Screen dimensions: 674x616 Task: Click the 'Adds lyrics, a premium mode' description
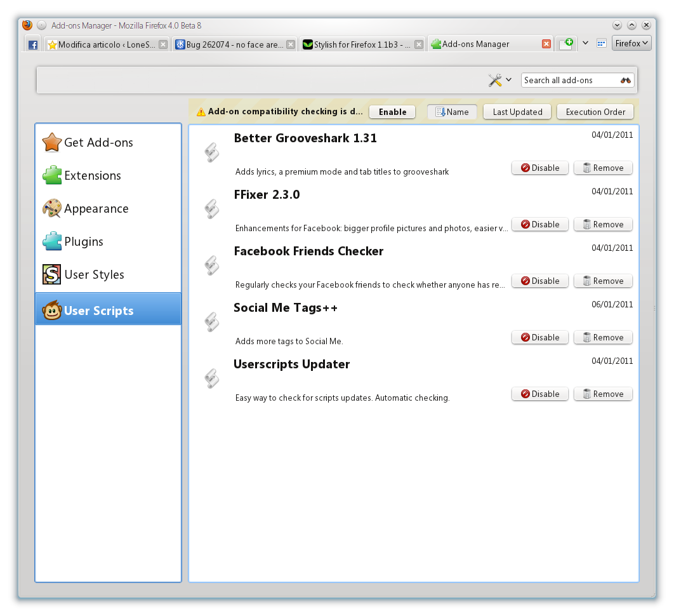coord(341,171)
